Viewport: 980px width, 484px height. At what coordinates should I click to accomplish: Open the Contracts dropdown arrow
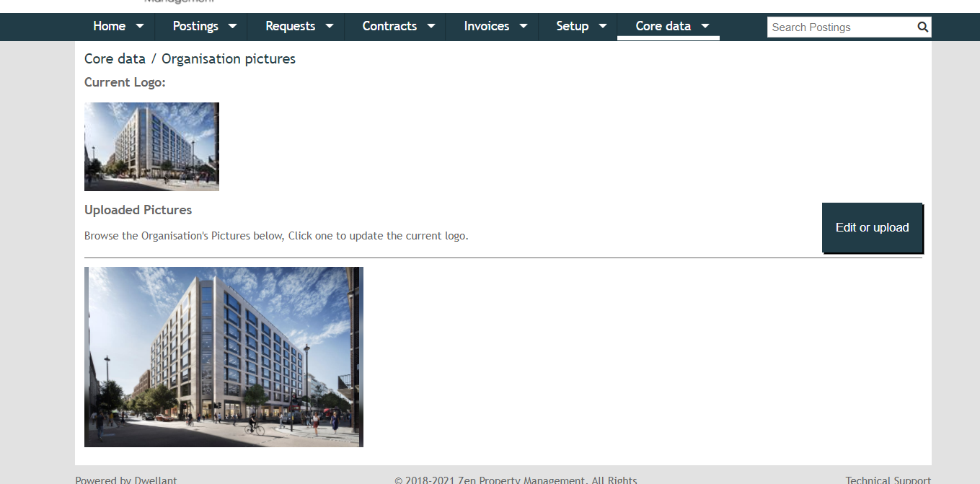pos(431,26)
